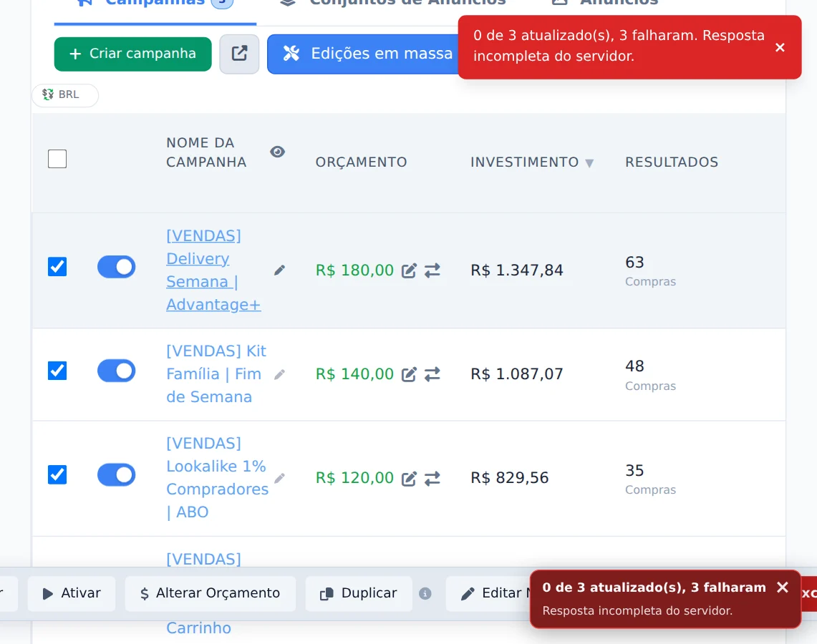
Task: Edit name of Delivery Semana campaign pencil
Action: 279,270
